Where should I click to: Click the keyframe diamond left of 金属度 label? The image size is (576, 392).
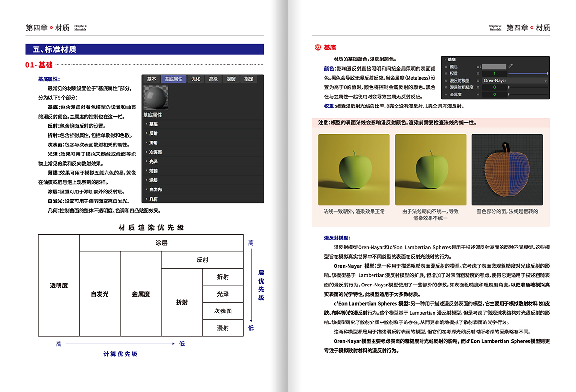pyautogui.click(x=446, y=95)
